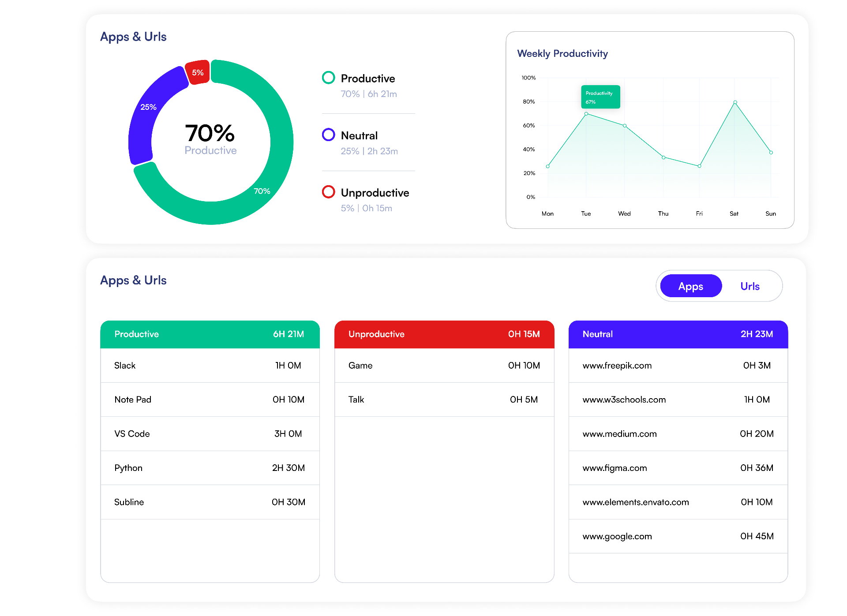Select the VS Code row

(210, 434)
